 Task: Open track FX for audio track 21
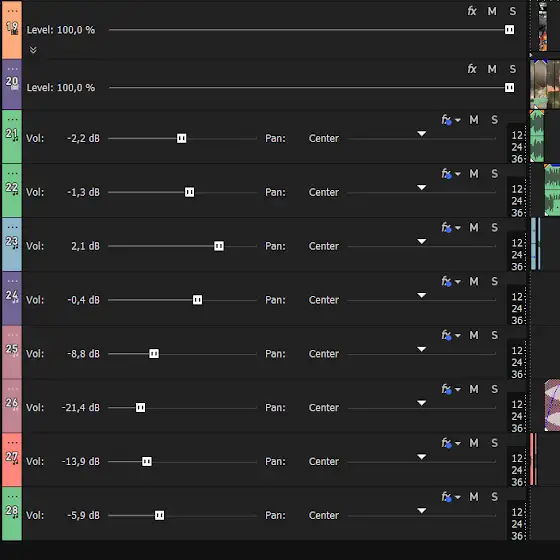click(446, 120)
